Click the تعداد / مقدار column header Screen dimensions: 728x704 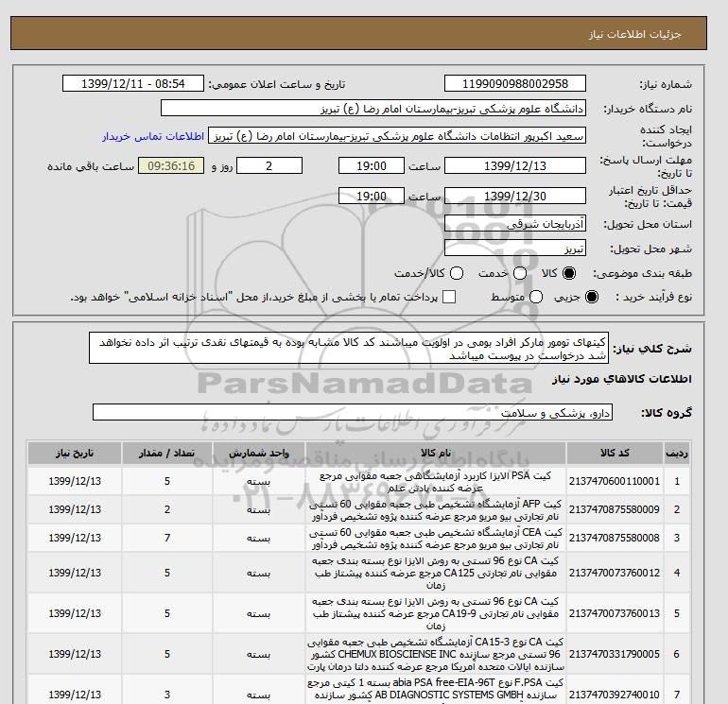pos(167,453)
